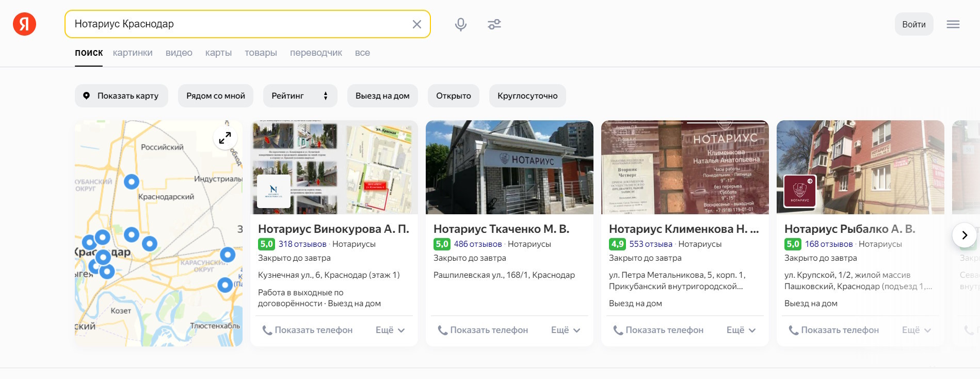Screen dimensions: 980x379
Task: Open the Yandex home logo
Action: (x=24, y=24)
